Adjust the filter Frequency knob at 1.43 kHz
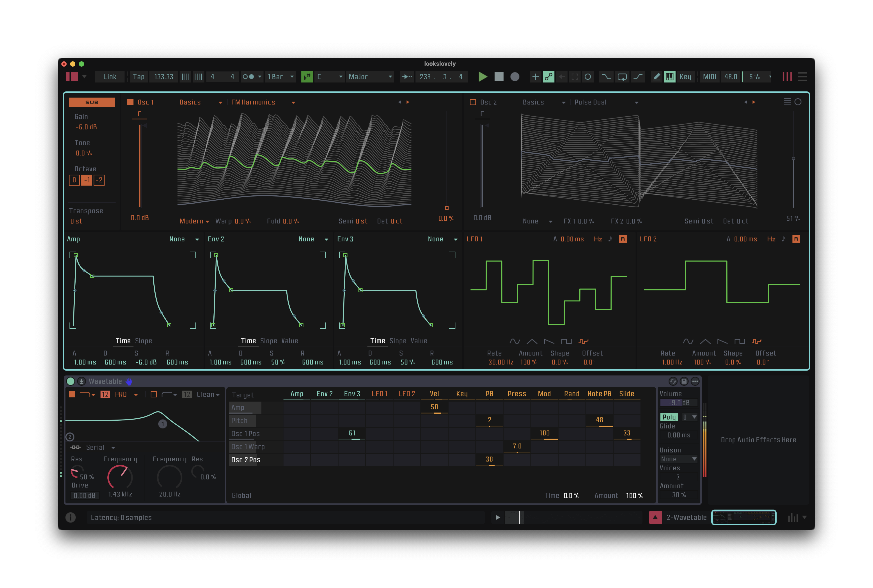 [120, 477]
